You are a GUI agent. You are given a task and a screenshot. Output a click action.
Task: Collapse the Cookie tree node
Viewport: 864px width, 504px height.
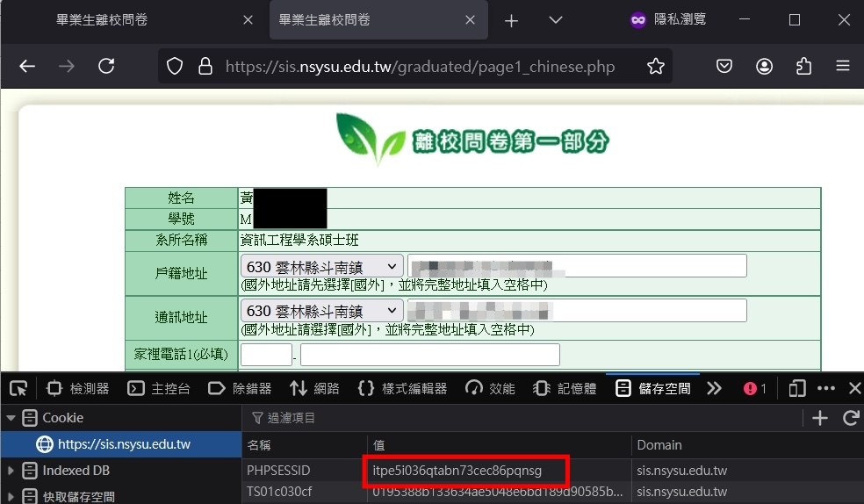coord(11,418)
